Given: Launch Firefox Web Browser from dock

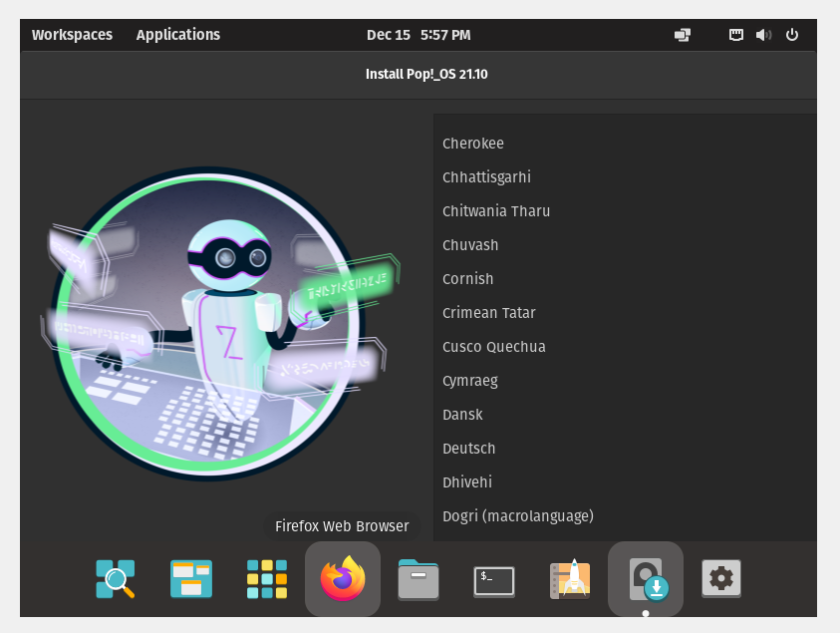Looking at the screenshot, I should 343,578.
